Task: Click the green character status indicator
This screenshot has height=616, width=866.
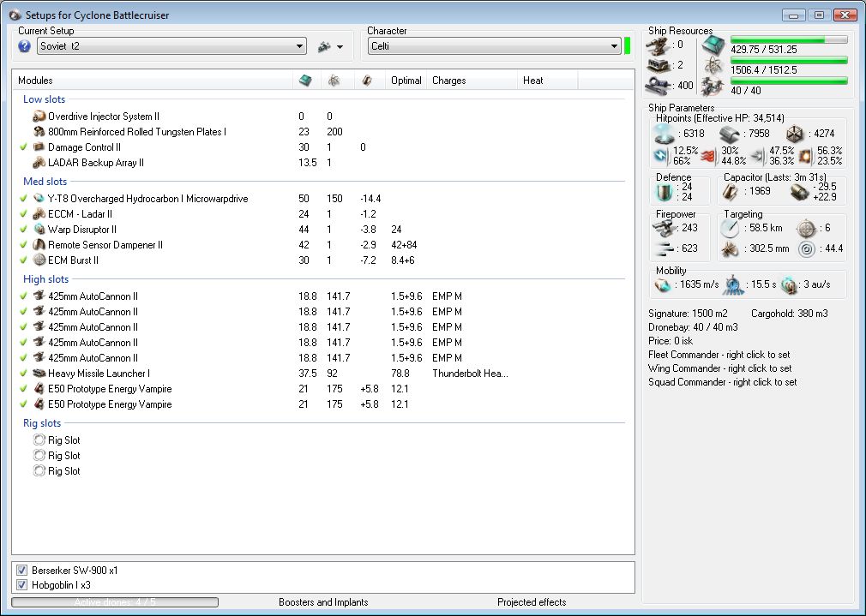Action: click(628, 46)
